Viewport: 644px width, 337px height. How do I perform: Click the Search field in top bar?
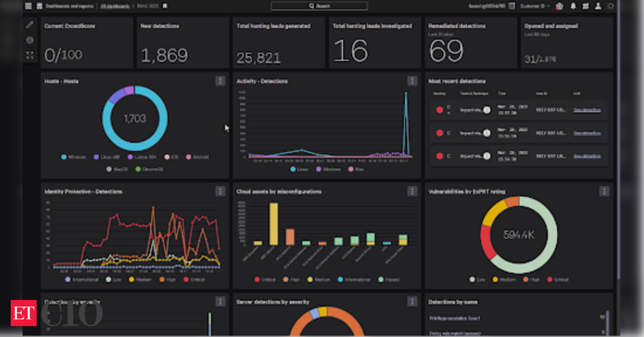point(319,6)
